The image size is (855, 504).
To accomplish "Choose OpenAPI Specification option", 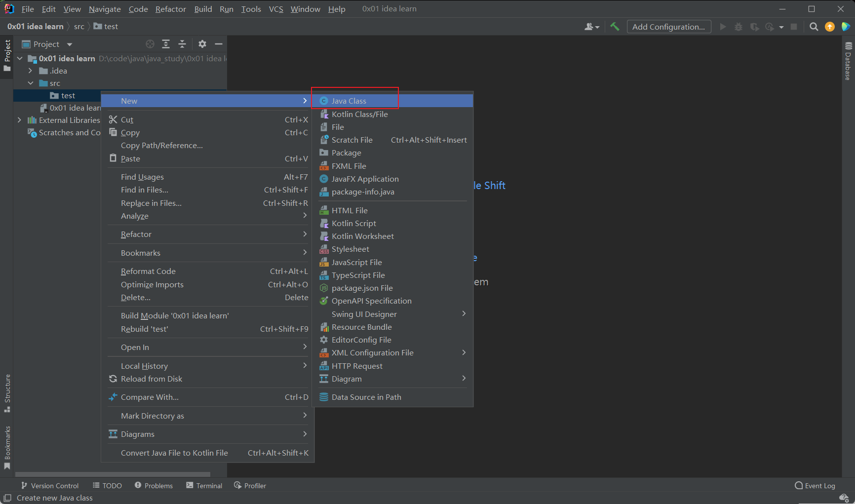I will pos(392,301).
